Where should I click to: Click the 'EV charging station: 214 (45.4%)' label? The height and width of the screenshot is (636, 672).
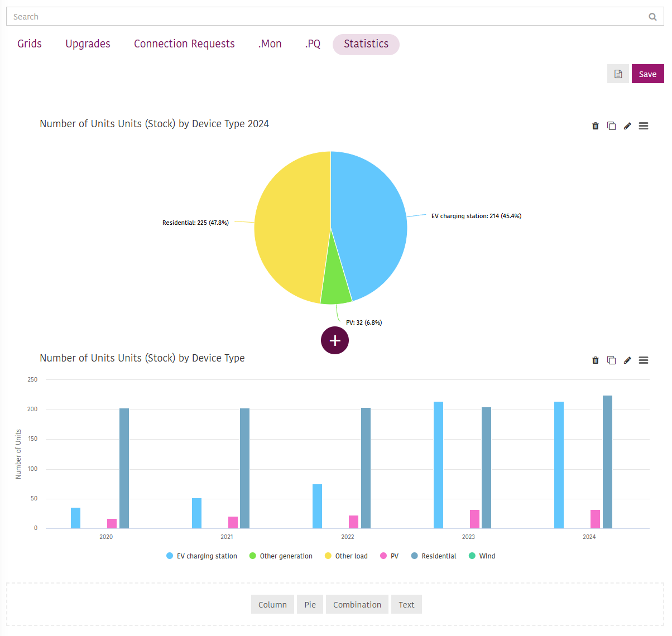476,216
